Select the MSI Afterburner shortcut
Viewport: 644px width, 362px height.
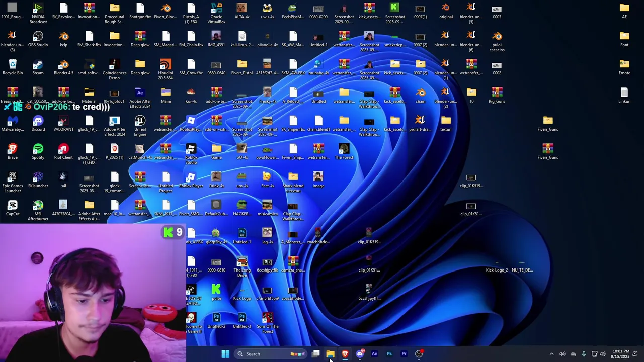[x=38, y=210]
